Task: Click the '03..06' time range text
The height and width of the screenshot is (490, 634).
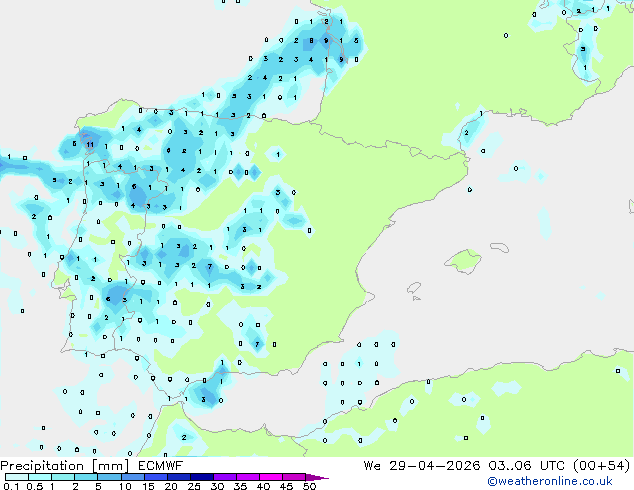Action: 510,466
